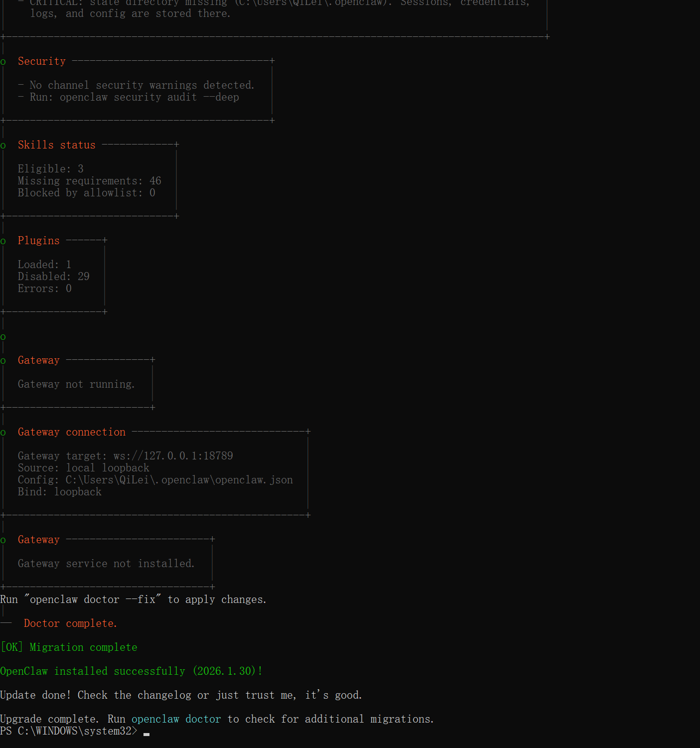700x748 pixels.
Task: Click the 'Gateway not running.' message
Action: tap(76, 384)
